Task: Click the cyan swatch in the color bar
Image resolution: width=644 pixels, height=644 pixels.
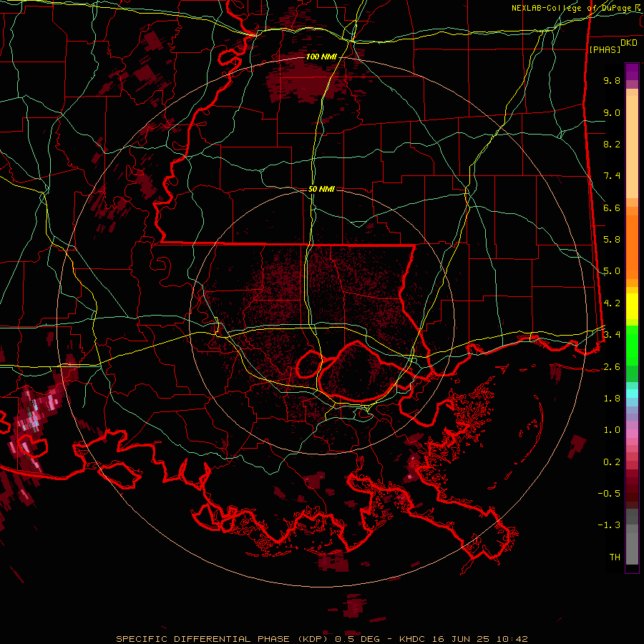Action: coord(632,394)
